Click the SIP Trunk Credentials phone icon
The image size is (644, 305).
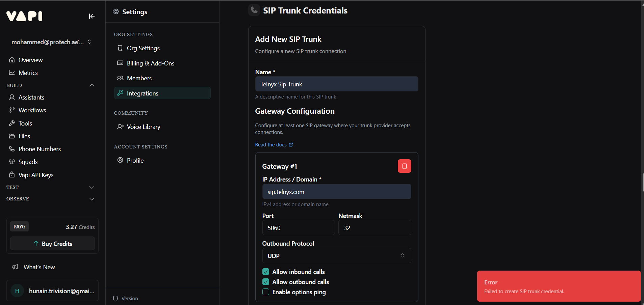[254, 10]
